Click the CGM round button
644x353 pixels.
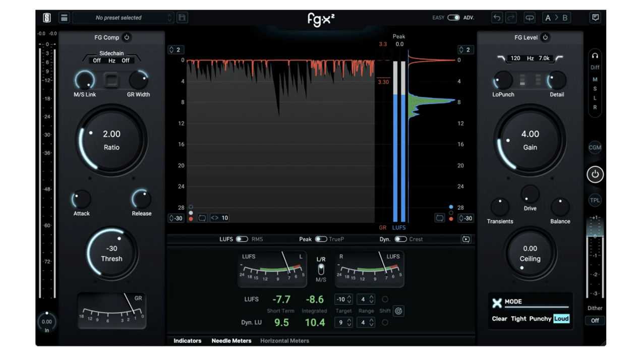(595, 148)
